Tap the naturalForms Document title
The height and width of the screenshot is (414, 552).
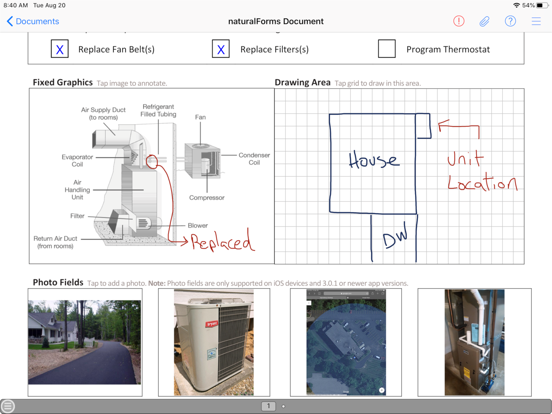(x=276, y=21)
